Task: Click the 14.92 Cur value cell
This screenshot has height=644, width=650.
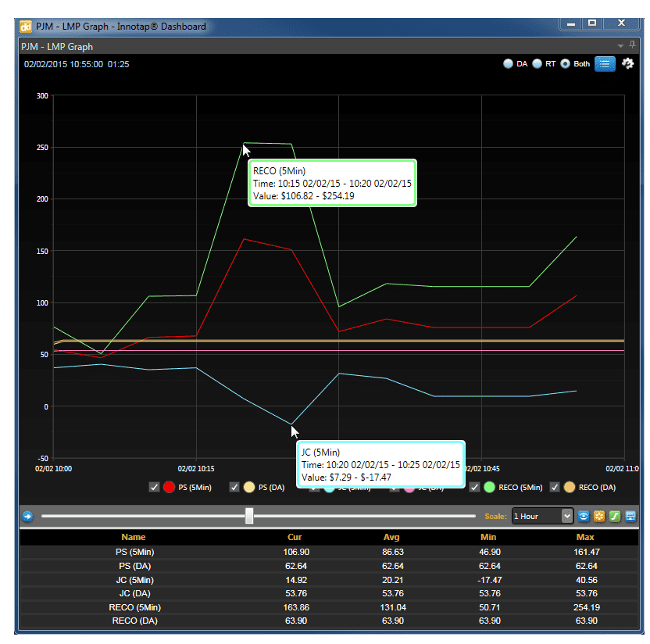Action: click(296, 580)
